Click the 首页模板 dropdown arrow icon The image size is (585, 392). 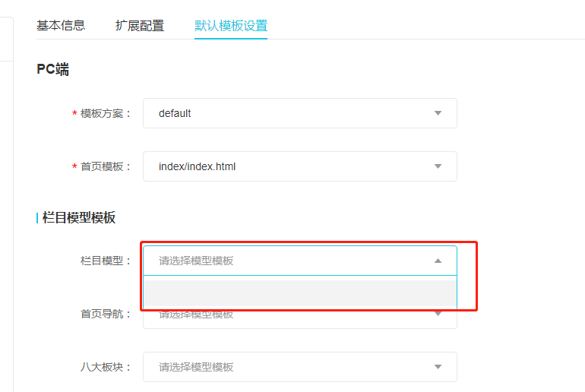click(x=438, y=166)
